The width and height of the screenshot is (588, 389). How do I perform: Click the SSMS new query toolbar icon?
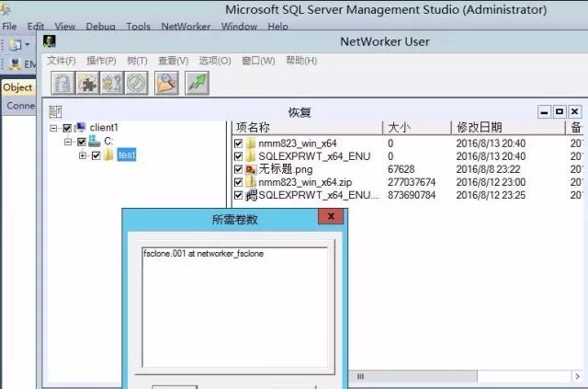coord(15,45)
